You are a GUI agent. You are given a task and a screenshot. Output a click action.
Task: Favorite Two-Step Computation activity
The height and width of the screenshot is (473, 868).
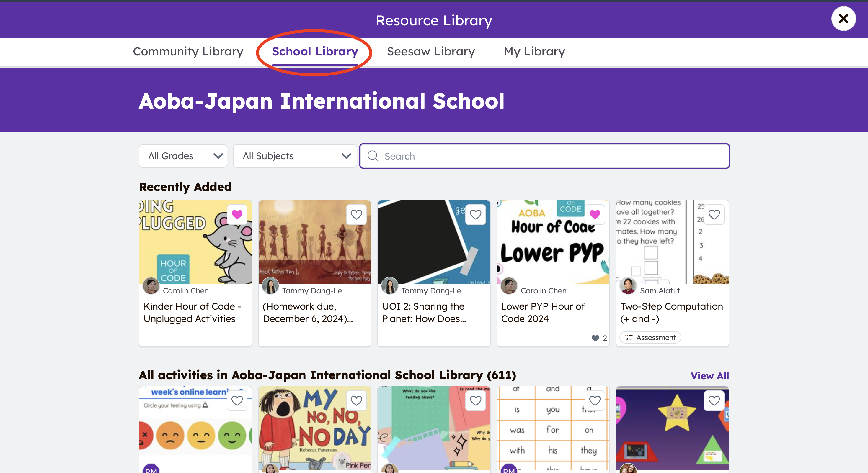coord(714,214)
